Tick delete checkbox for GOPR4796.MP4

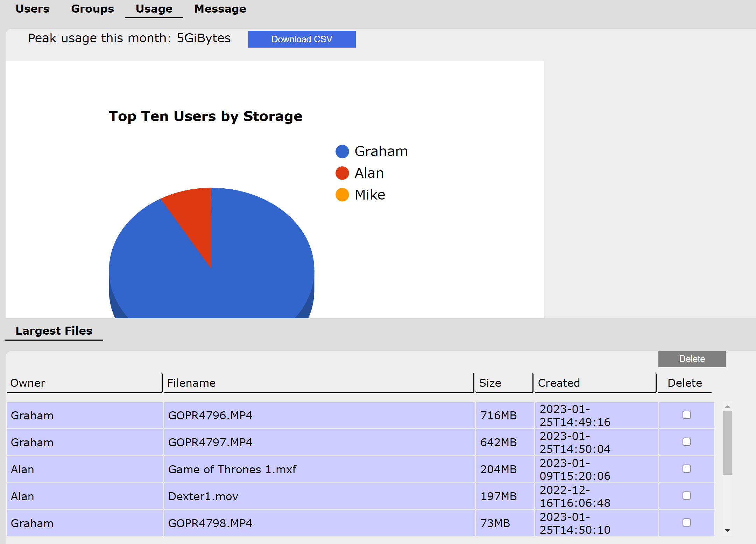(686, 415)
